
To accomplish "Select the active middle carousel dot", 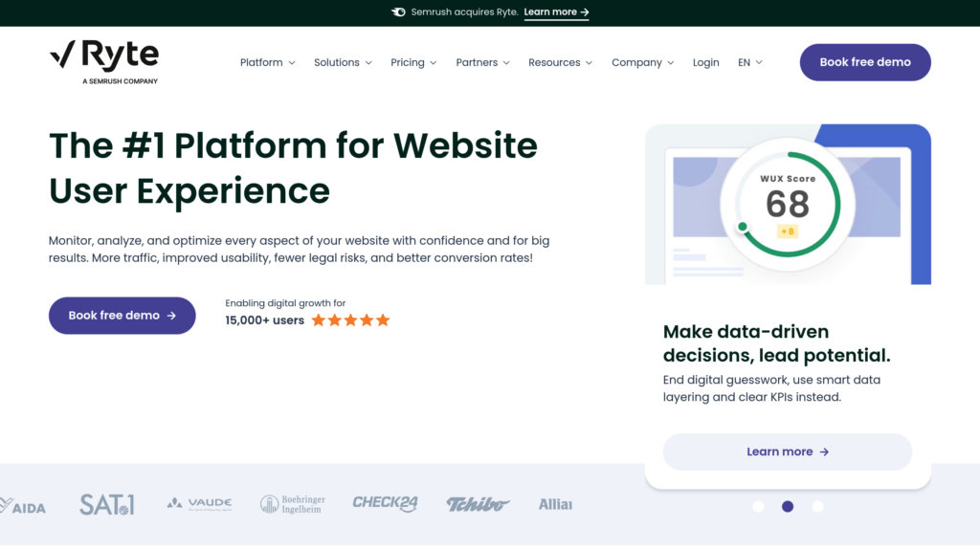I will click(788, 507).
